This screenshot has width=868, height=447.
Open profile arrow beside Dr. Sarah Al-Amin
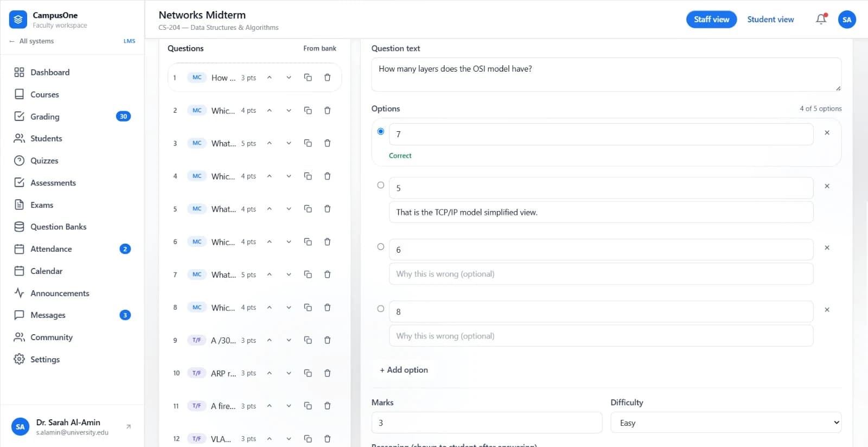(129, 426)
